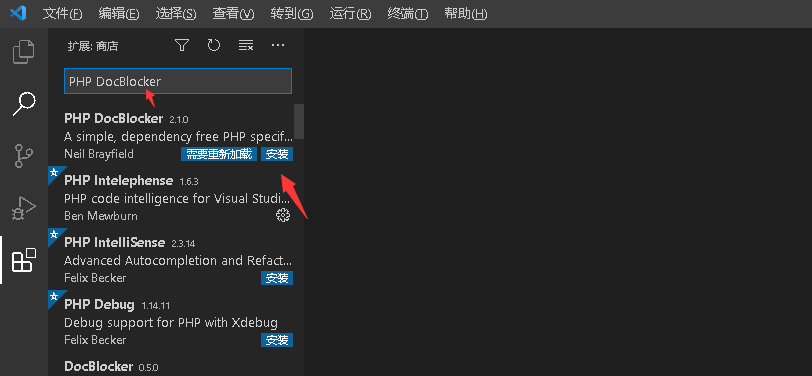The height and width of the screenshot is (376, 812).
Task: Open the Source Control view
Action: (x=24, y=156)
